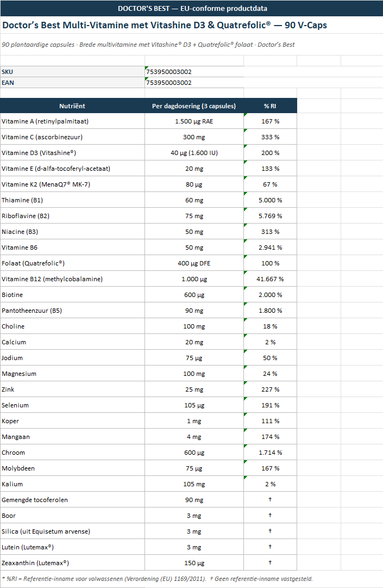
Task: Click the 2.000 % RI cell
Action: pos(271,294)
